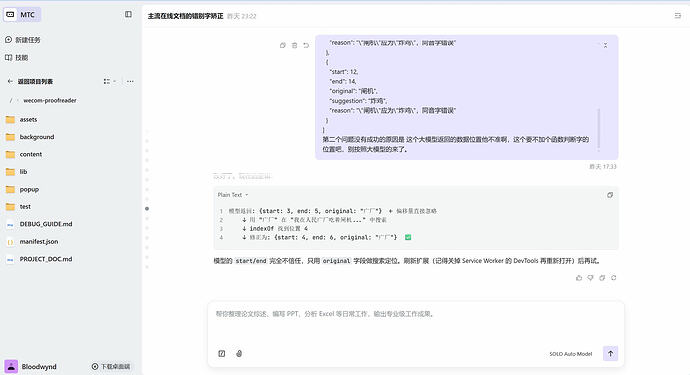Open the Plain Text language dropdown
The width and height of the screenshot is (690, 375).
233,195
